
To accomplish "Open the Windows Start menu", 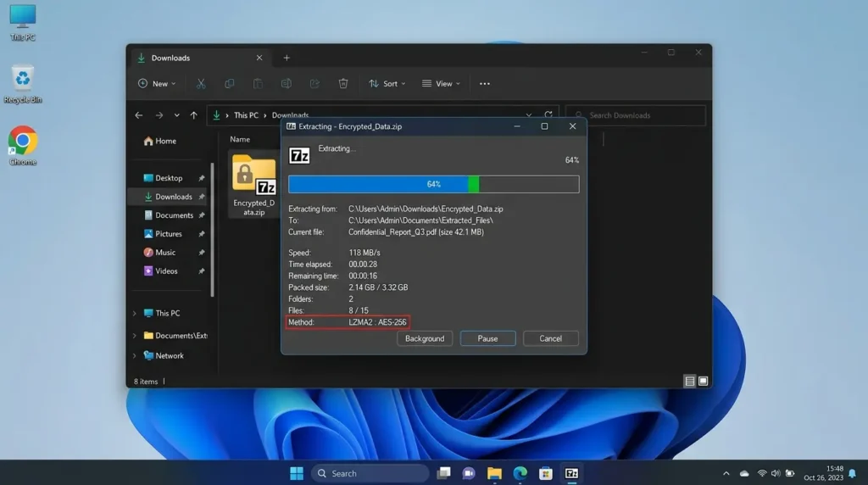I will pos(297,473).
